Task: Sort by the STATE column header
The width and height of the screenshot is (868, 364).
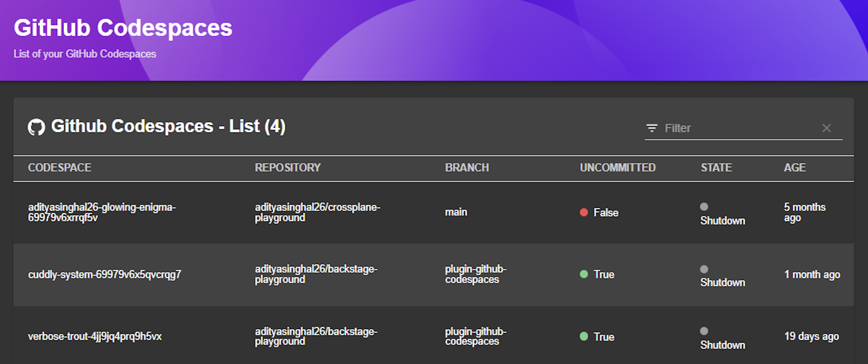Action: [716, 168]
